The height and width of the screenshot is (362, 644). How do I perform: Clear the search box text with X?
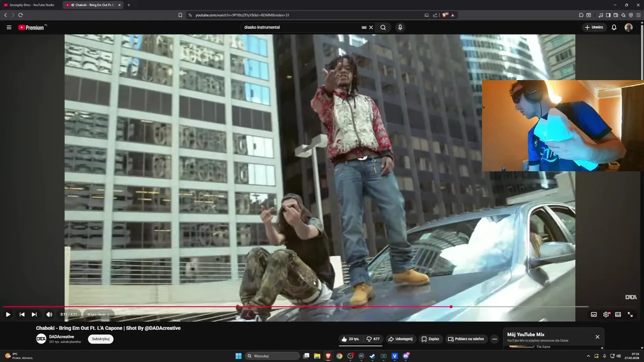[371, 28]
